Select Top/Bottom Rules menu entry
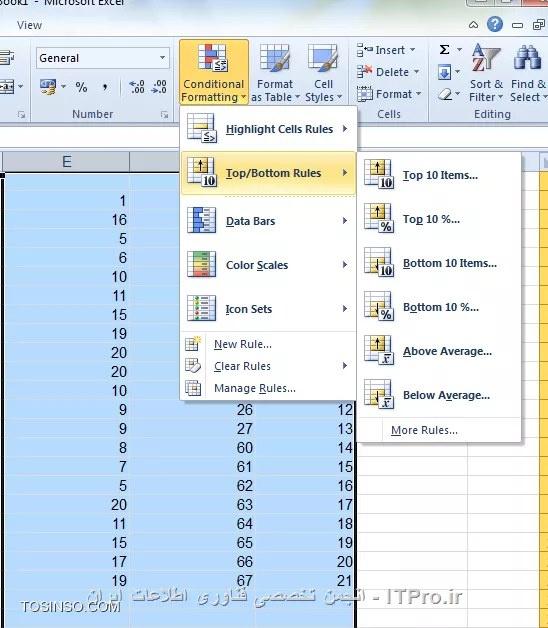548x628 pixels. [268, 173]
